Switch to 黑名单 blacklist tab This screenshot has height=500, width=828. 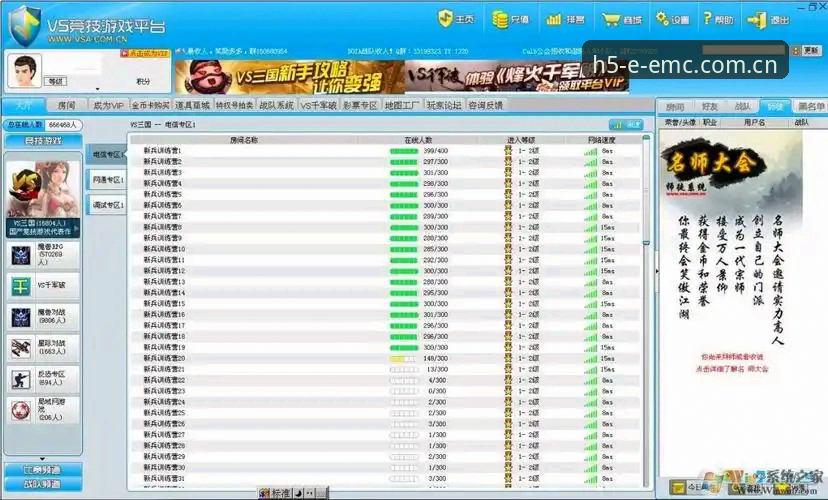pyautogui.click(x=811, y=107)
